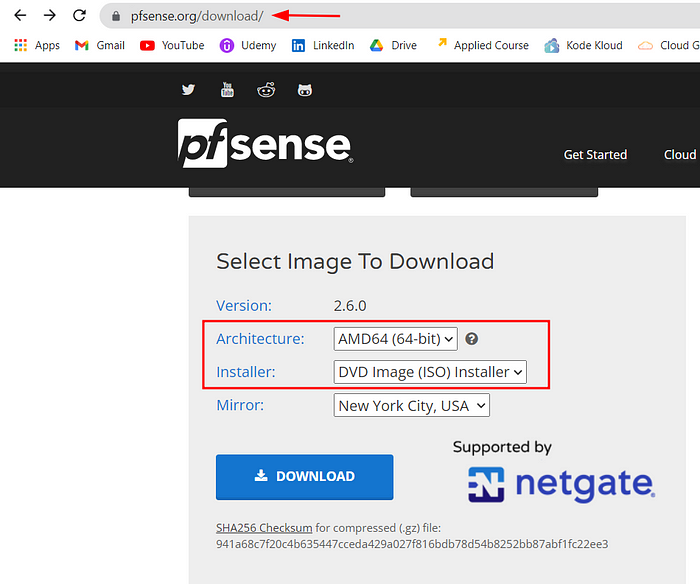Viewport: 700px width, 584px height.
Task: Open the LinkedIn bookmark
Action: pos(323,45)
